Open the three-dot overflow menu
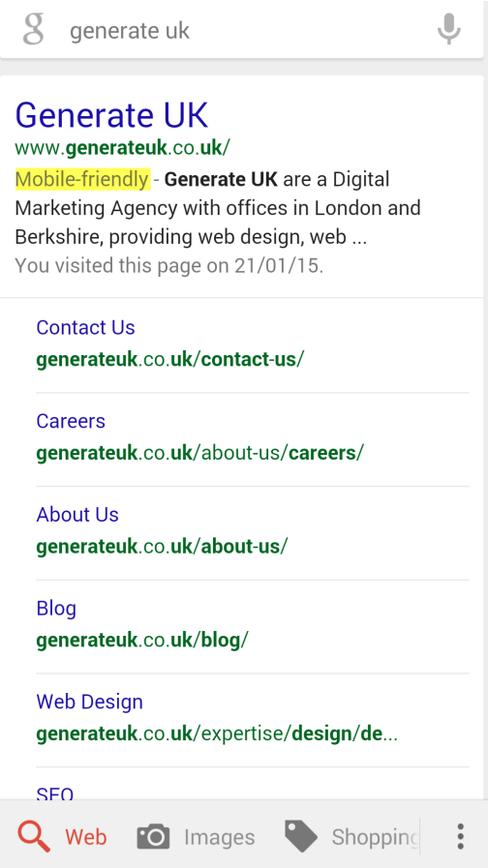This screenshot has height=868, width=488. [x=460, y=836]
